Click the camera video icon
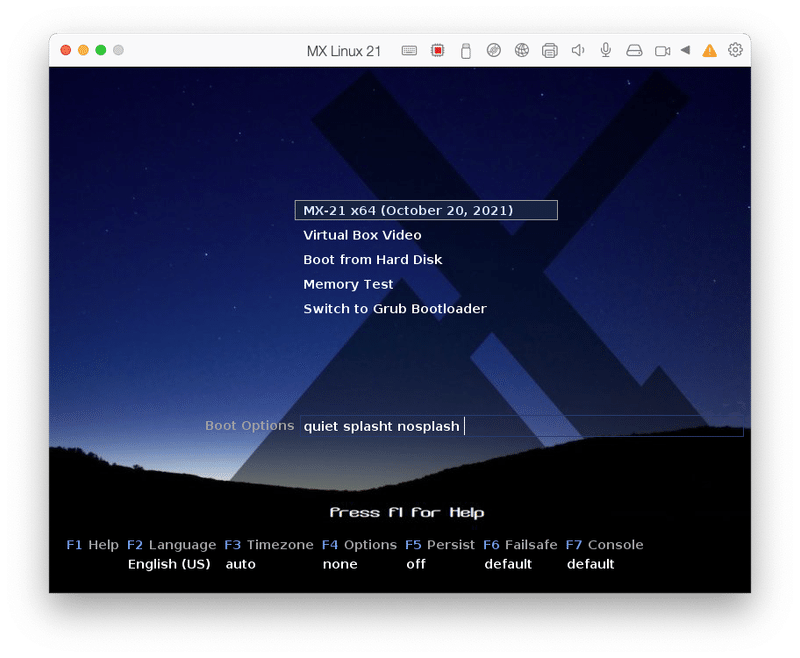This screenshot has height=658, width=800. pos(662,51)
